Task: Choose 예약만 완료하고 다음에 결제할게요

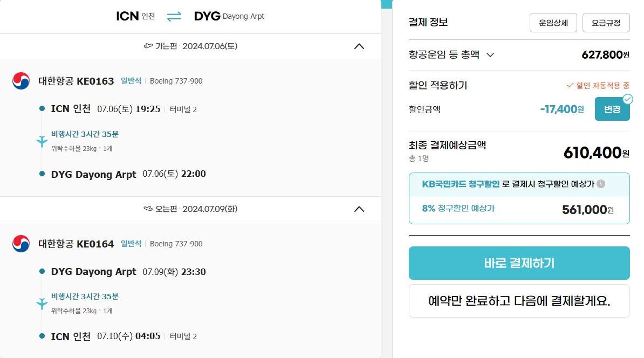Action: [x=519, y=301]
